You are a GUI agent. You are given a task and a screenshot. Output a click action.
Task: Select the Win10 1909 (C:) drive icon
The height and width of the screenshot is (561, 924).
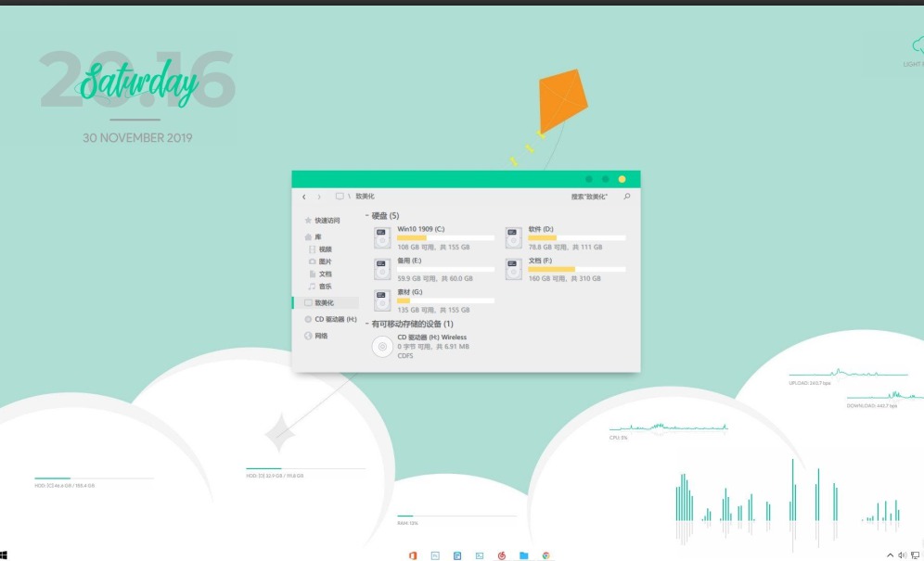point(382,238)
